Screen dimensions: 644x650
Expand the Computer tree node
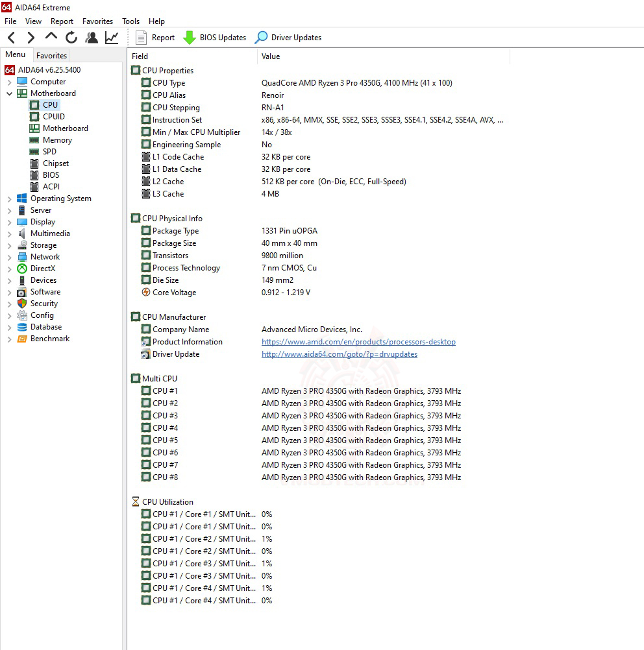(9, 82)
